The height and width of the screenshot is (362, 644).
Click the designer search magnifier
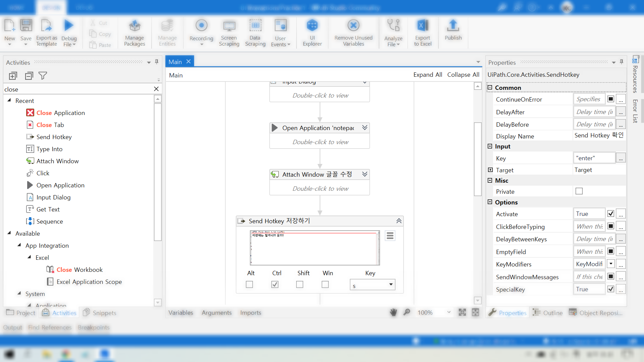pyautogui.click(x=407, y=312)
